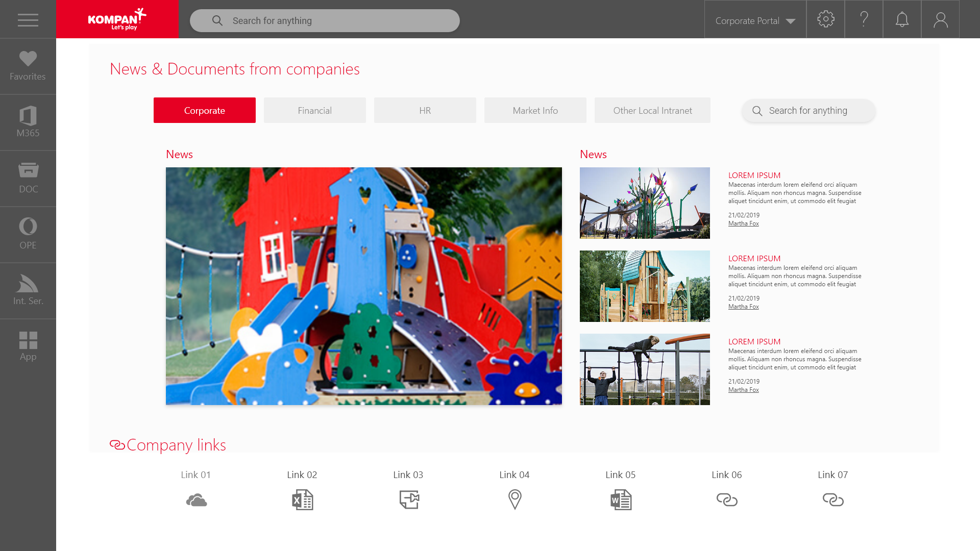The height and width of the screenshot is (551, 980).
Task: Open the hamburger menu icon
Action: (x=28, y=20)
